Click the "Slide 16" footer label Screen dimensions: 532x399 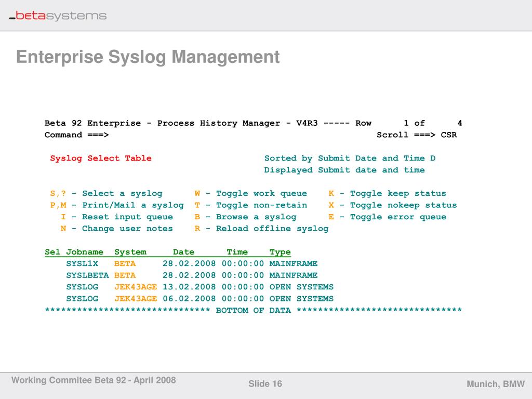click(265, 384)
